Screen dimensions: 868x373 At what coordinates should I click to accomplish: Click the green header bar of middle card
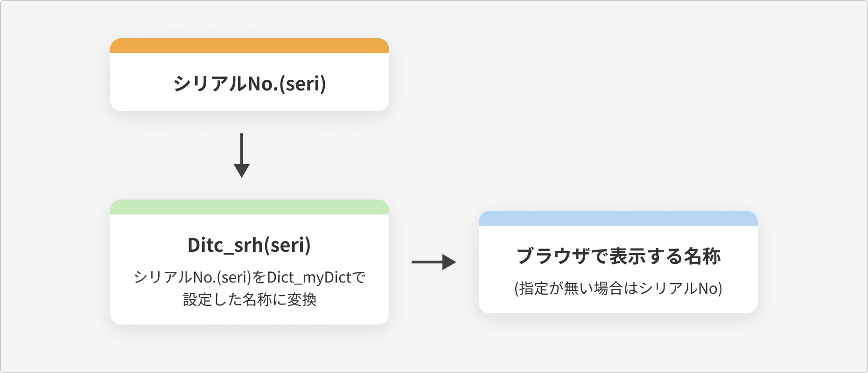(250, 207)
